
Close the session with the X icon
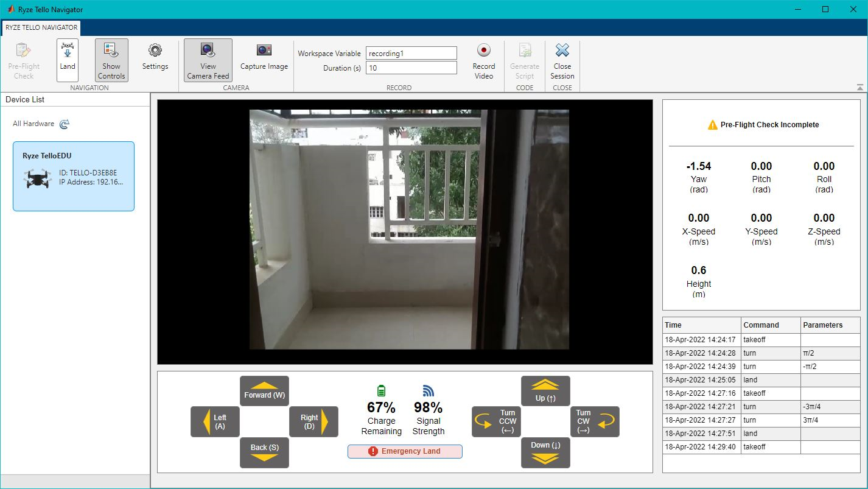click(562, 60)
